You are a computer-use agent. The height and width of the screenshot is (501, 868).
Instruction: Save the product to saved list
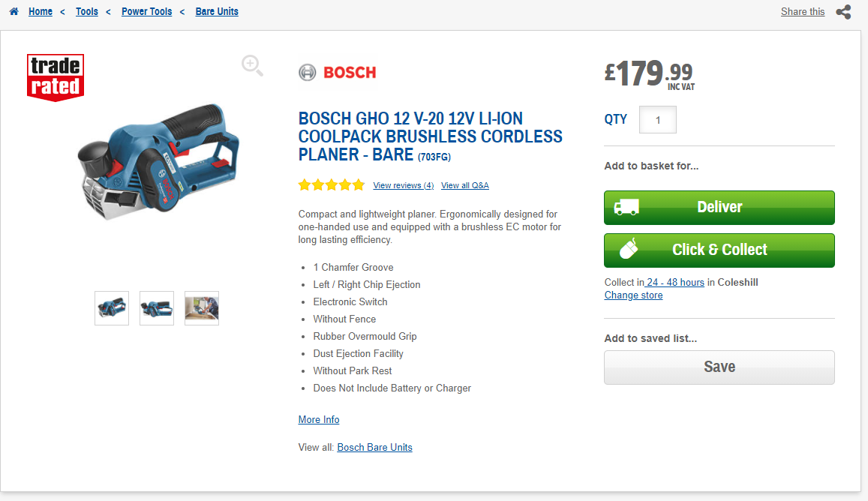pyautogui.click(x=719, y=367)
